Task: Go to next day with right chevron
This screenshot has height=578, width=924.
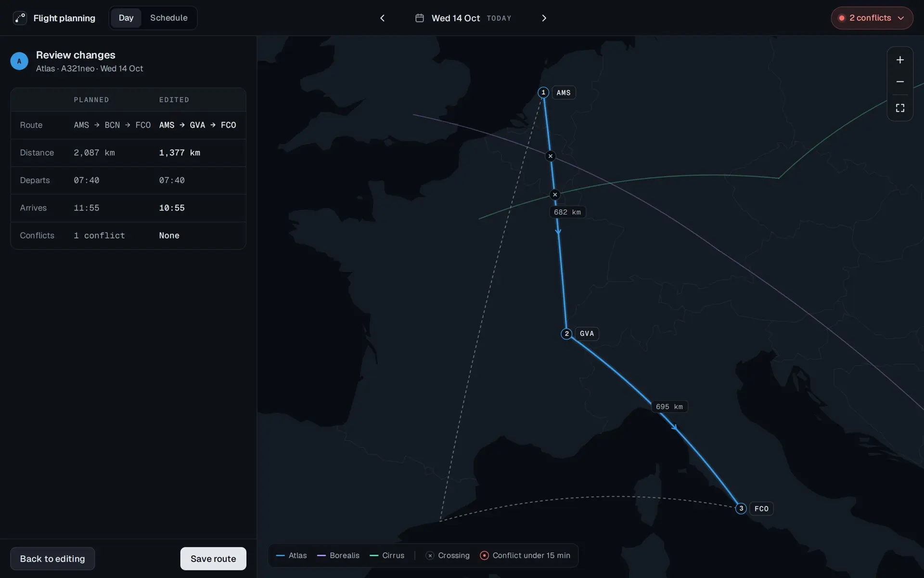Action: [544, 18]
